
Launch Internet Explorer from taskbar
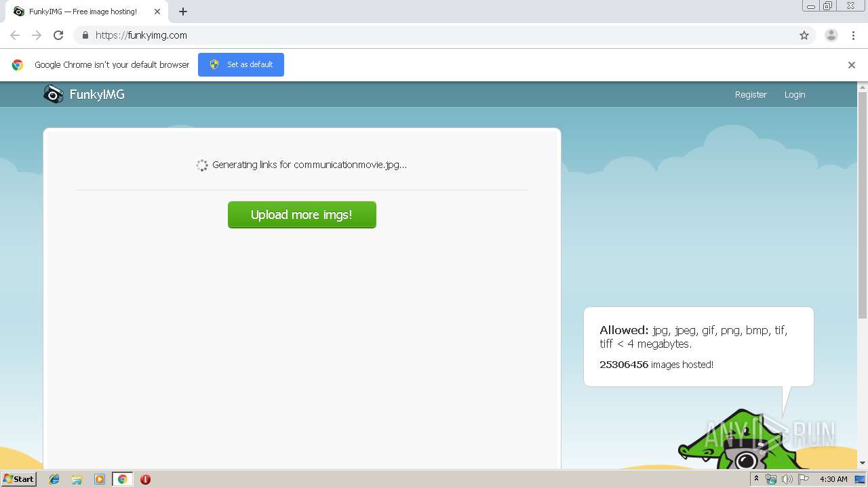coord(54,479)
